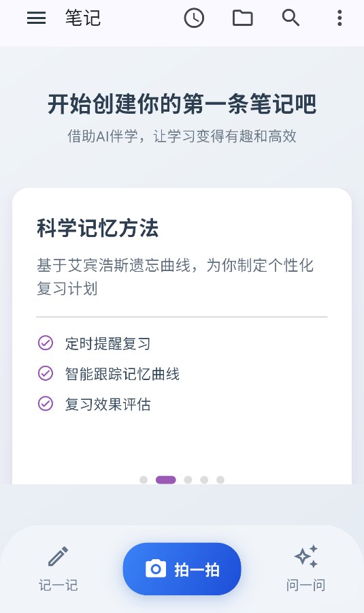The image size is (364, 613).
Task: Tap the sparkle icon above 问一问
Action: click(305, 556)
